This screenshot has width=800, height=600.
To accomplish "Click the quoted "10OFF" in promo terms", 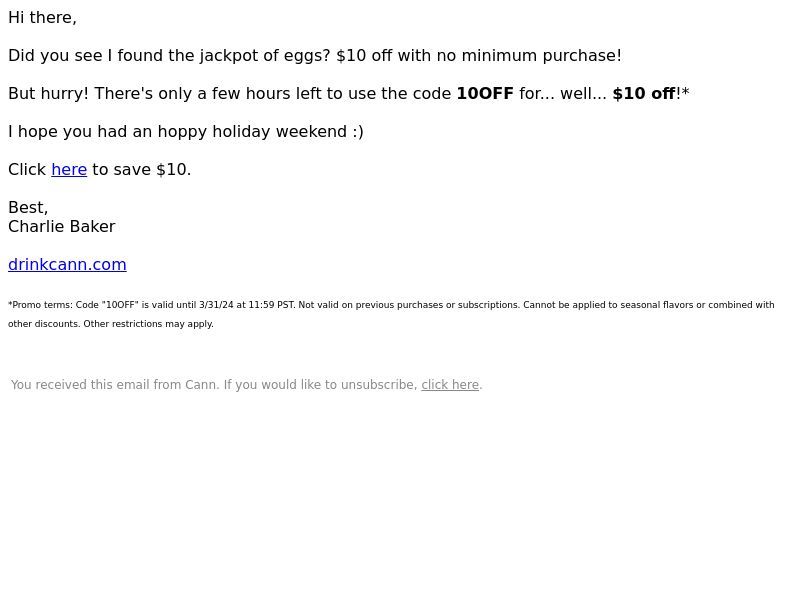I will pos(120,305).
